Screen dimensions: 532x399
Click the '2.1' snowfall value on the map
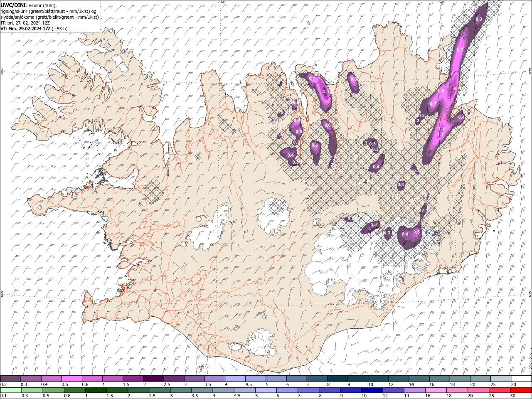click(x=326, y=92)
